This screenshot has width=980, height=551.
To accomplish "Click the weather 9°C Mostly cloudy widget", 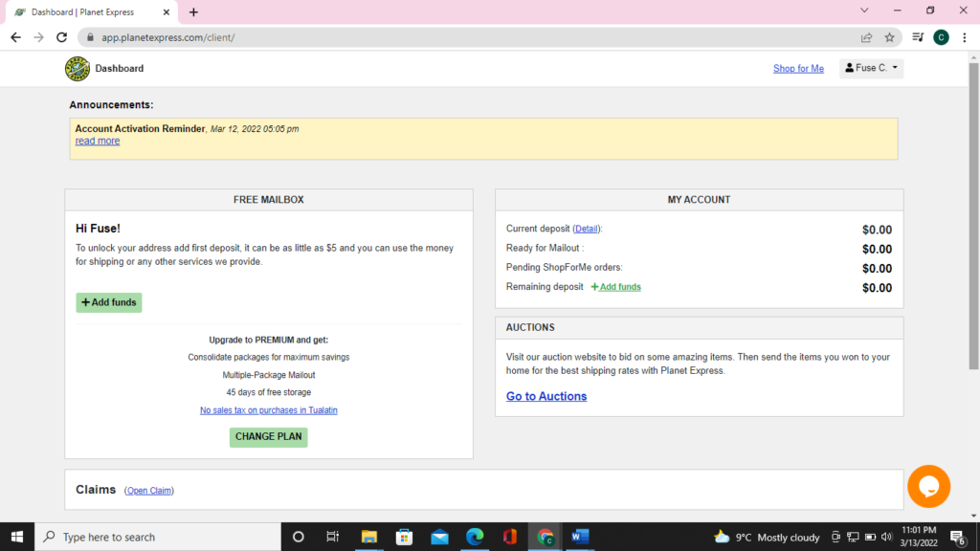I will (768, 538).
